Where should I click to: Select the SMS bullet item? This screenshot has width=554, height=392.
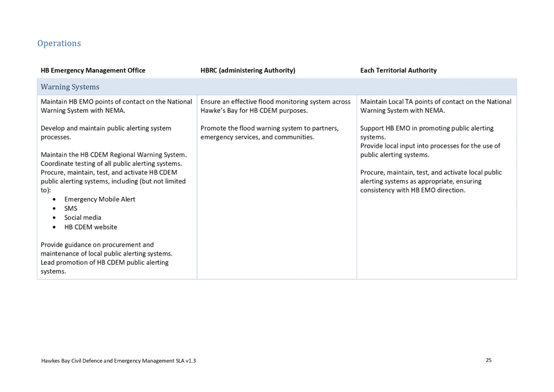pos(70,208)
